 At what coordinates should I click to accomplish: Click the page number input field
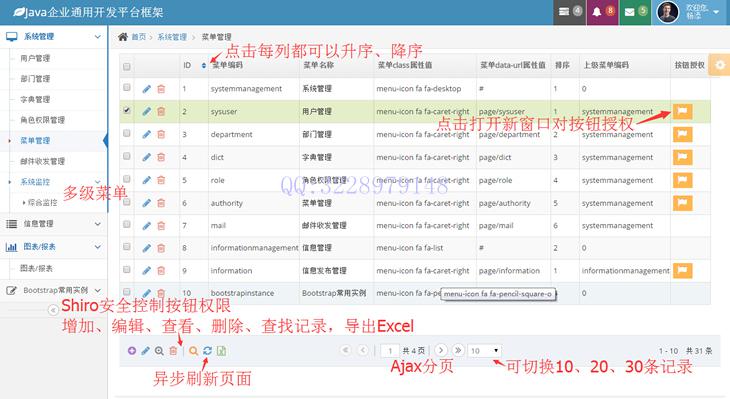point(390,351)
